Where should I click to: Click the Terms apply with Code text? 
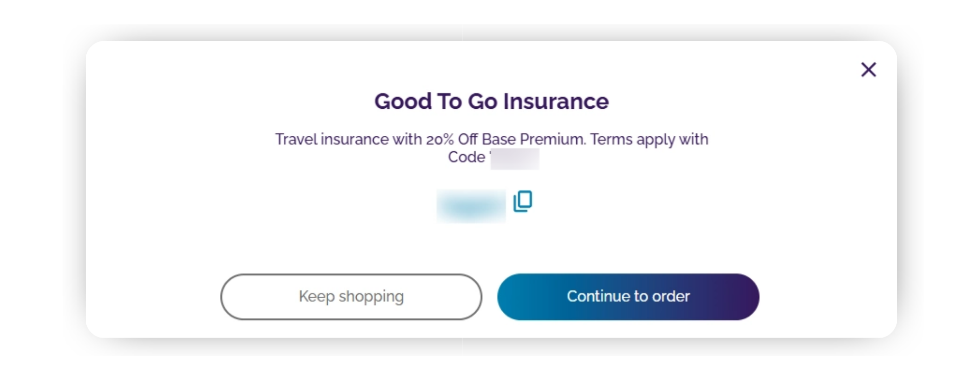[648, 139]
